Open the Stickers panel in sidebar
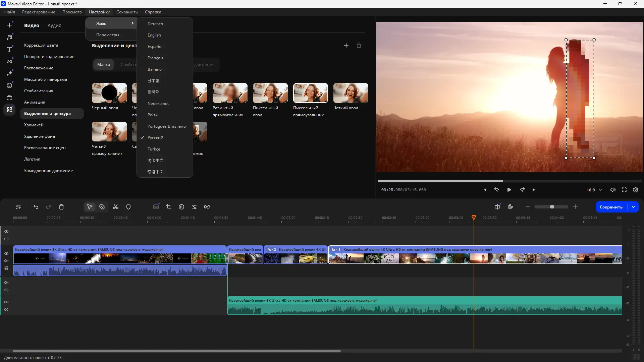This screenshot has height=362, width=644. click(9, 85)
